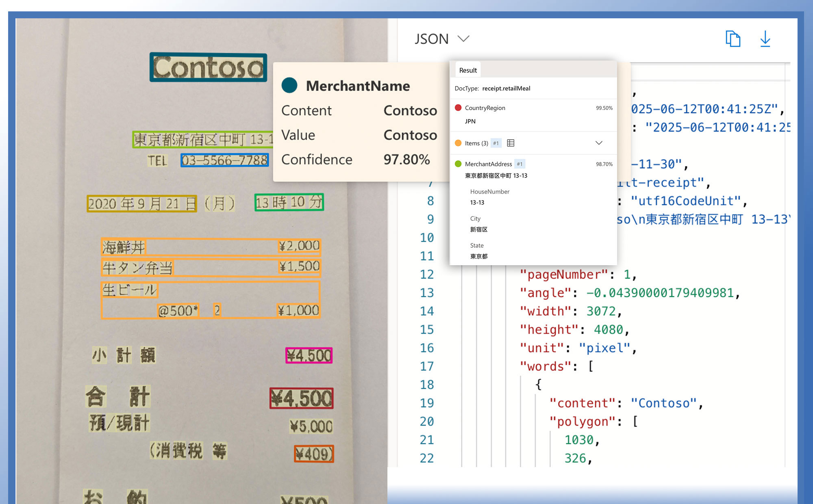This screenshot has height=504, width=813.
Task: Switch to the Result tab
Action: [x=468, y=70]
